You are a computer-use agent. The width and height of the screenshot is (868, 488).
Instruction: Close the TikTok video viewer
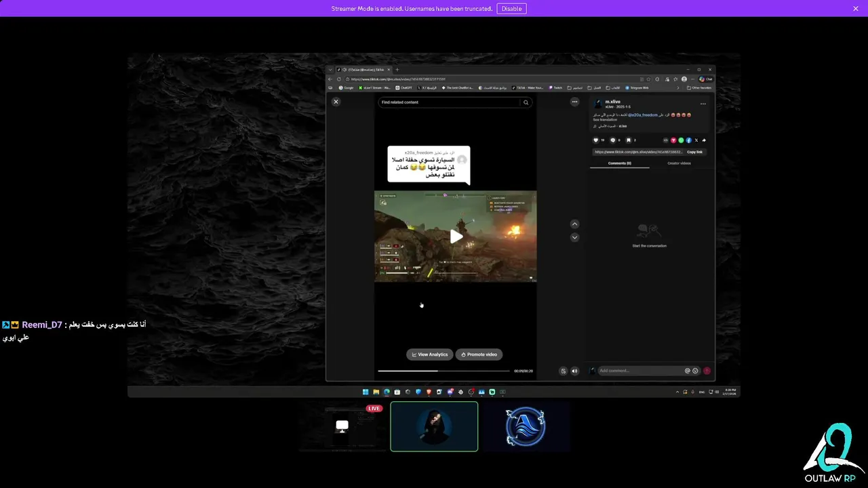point(336,102)
